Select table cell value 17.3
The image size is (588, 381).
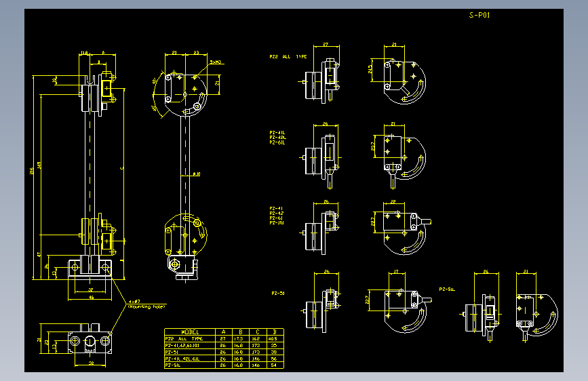239,338
